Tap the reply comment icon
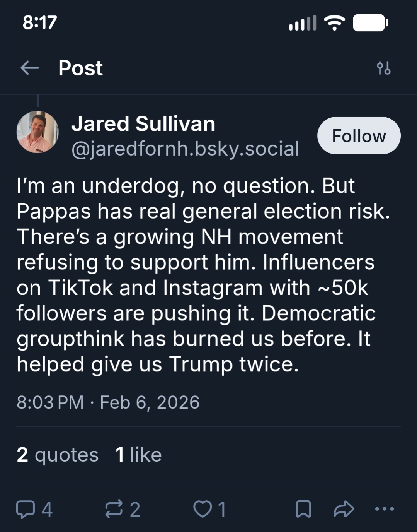 pyautogui.click(x=26, y=509)
